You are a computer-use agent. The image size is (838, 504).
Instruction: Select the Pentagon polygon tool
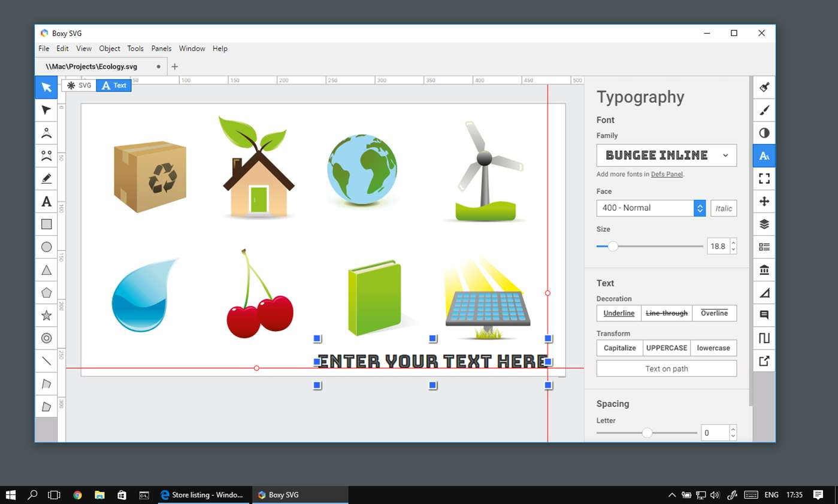coord(46,293)
